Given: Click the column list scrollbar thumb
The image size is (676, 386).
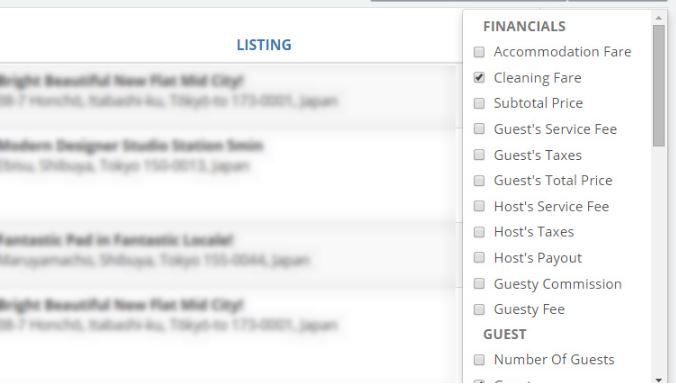Looking at the screenshot, I should (x=658, y=85).
